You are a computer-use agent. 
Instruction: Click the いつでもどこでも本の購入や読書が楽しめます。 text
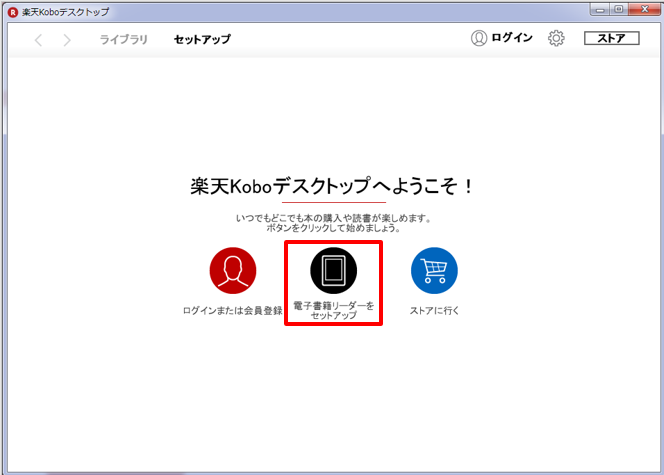[334, 218]
